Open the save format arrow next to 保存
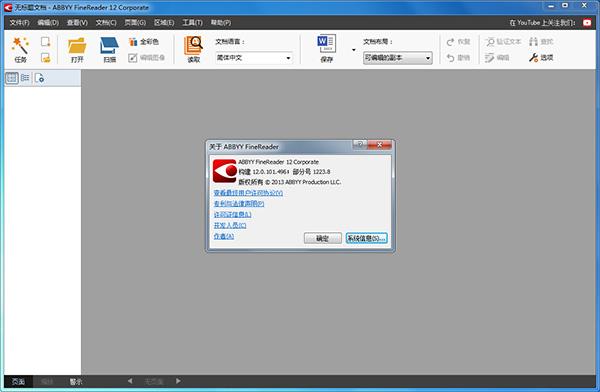This screenshot has height=392, width=600. pos(354,50)
